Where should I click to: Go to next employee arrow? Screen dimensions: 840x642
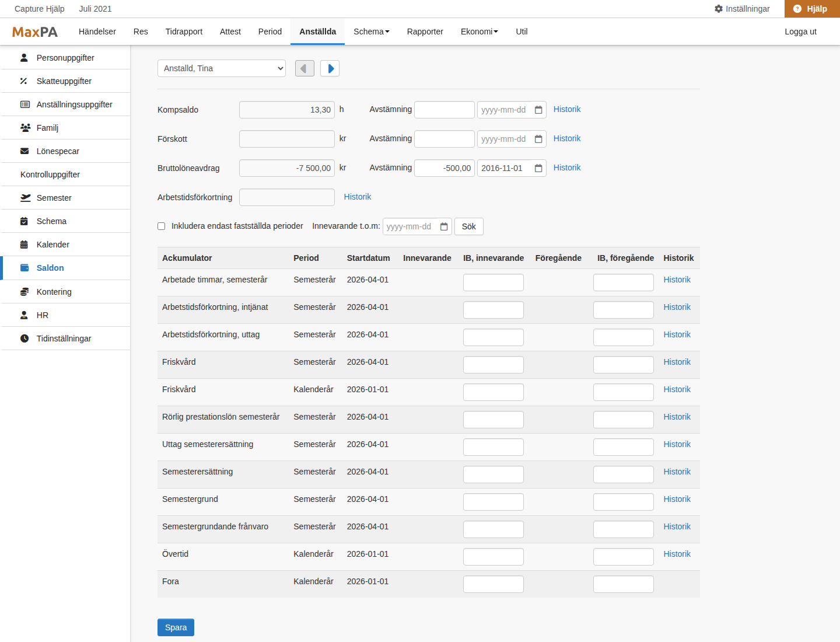330,68
